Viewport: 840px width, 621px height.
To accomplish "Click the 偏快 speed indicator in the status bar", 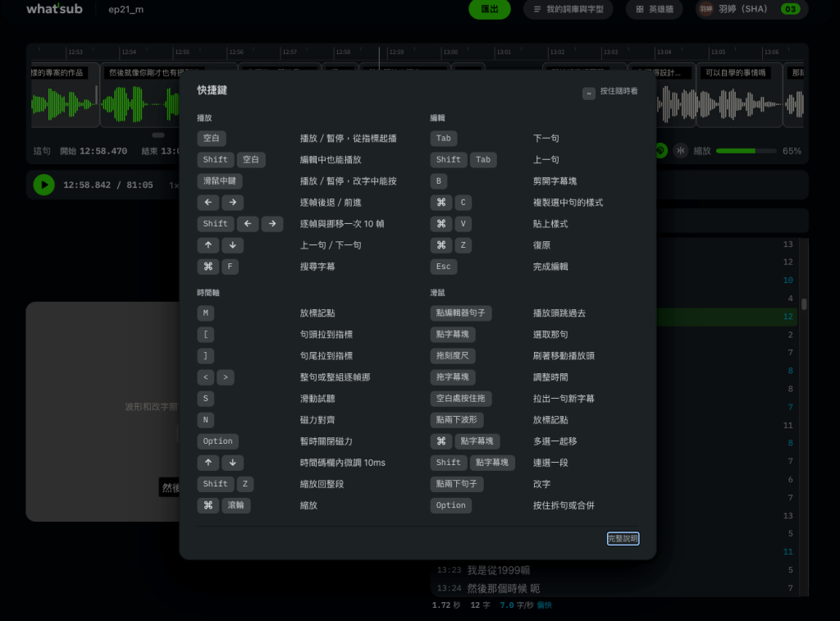I will pyautogui.click(x=545, y=605).
